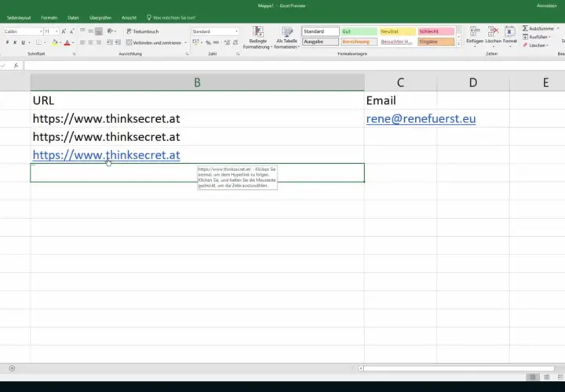Apply cell borders icon
The image size is (565, 392).
(x=38, y=42)
